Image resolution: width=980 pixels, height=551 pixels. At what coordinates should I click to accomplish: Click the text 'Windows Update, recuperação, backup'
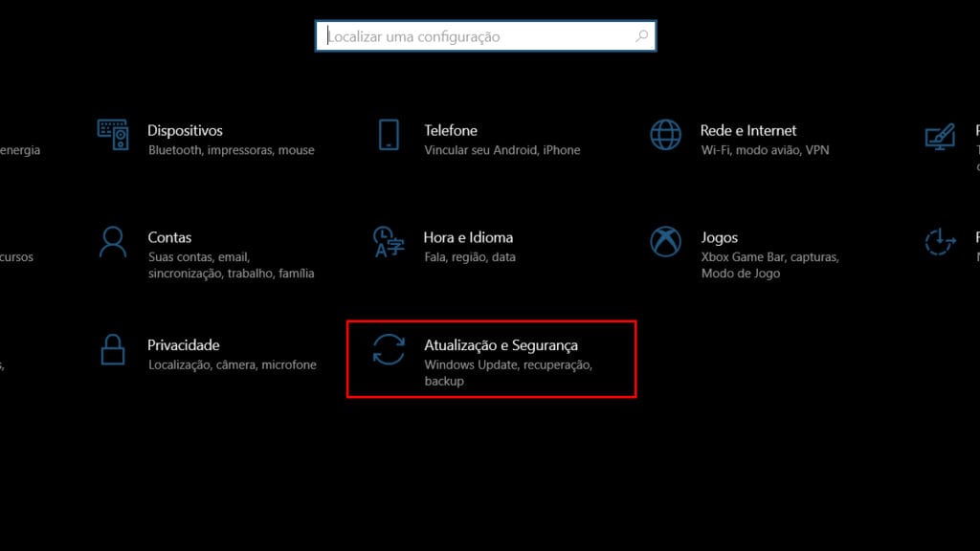pos(508,373)
